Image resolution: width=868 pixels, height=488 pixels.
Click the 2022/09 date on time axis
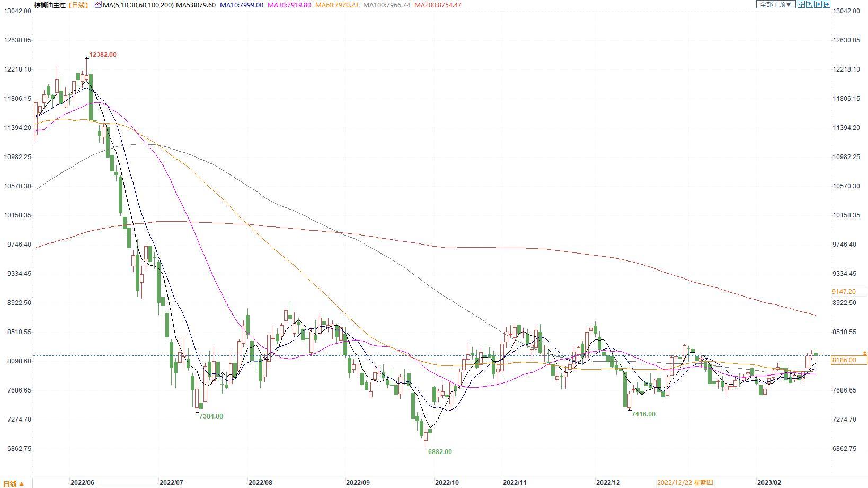(358, 483)
